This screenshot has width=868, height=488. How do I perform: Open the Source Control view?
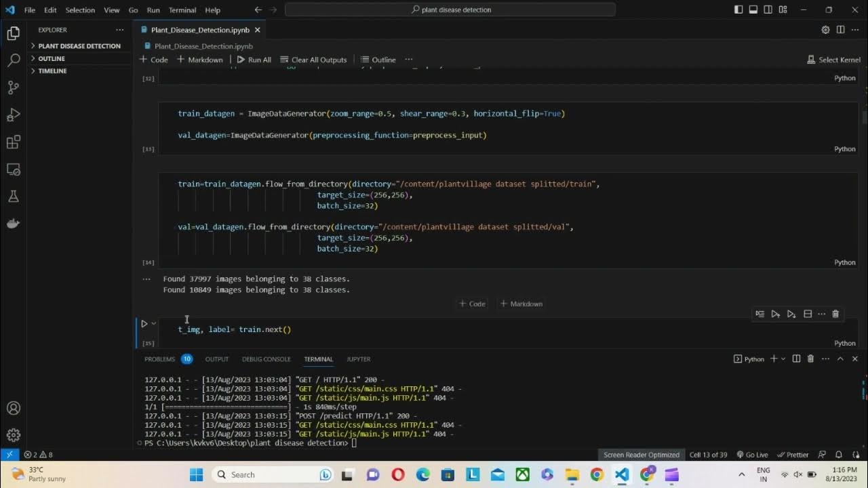[x=14, y=87]
